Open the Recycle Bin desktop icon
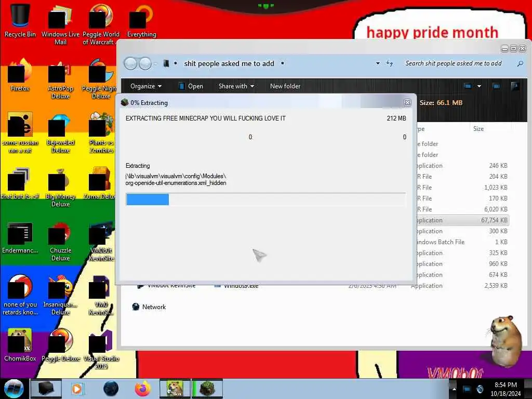Screen dimensions: 532x399 coord(20,20)
